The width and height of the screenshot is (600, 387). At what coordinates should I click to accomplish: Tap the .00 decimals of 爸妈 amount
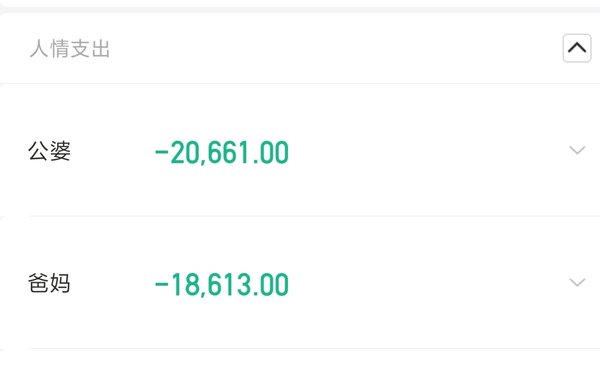[270, 285]
